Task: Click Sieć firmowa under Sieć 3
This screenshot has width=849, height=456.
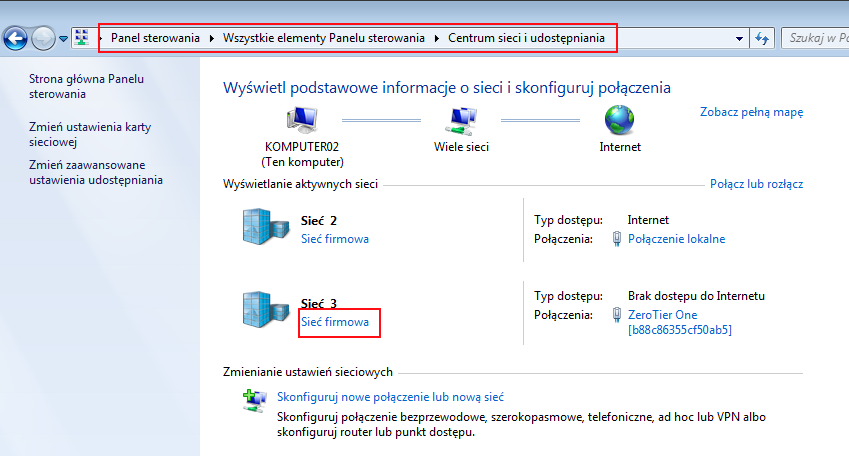Action: [335, 322]
